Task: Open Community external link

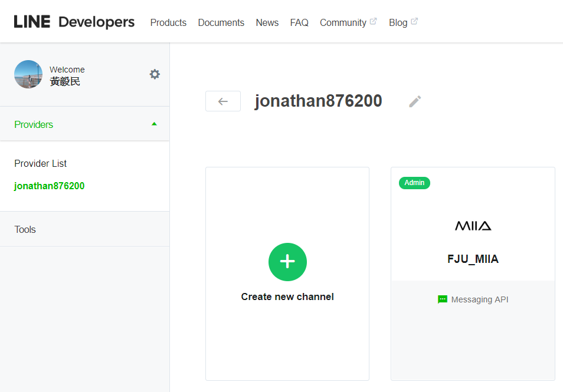Action: click(348, 22)
